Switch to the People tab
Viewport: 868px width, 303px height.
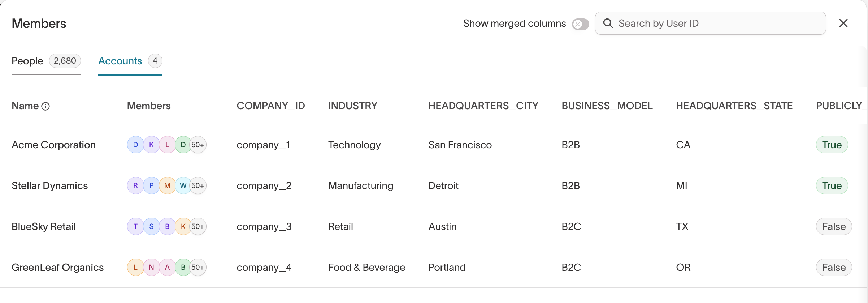click(27, 61)
